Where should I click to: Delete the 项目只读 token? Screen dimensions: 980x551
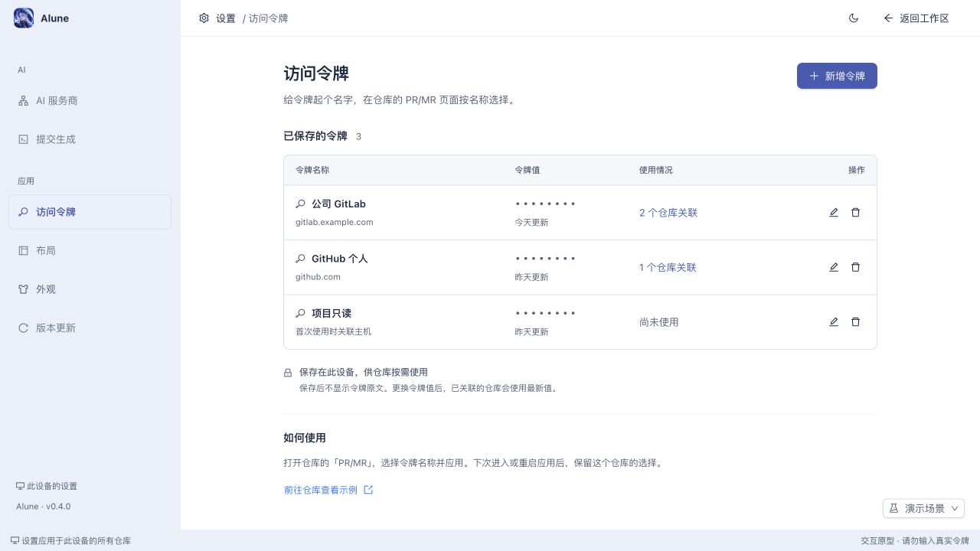tap(855, 322)
